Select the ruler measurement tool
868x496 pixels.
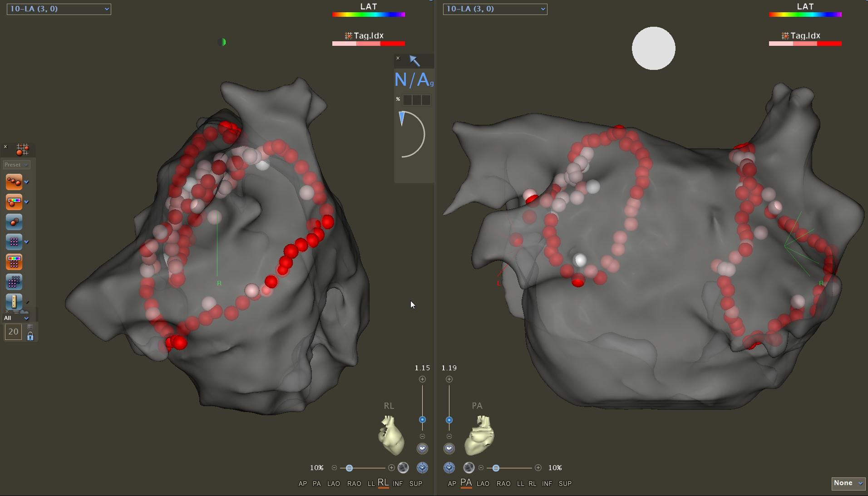click(x=14, y=302)
